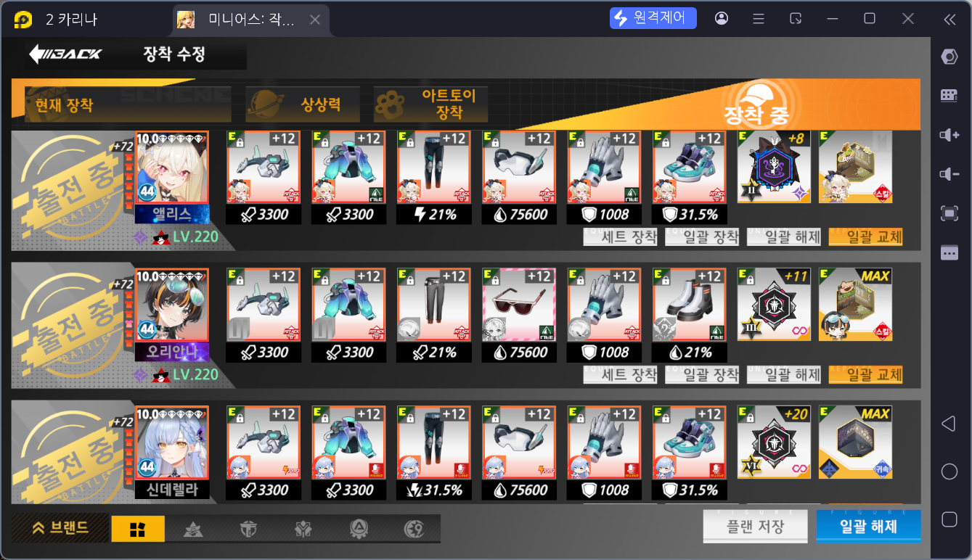
Task: Open Alice's +8 emblem badge slot
Action: [x=774, y=168]
